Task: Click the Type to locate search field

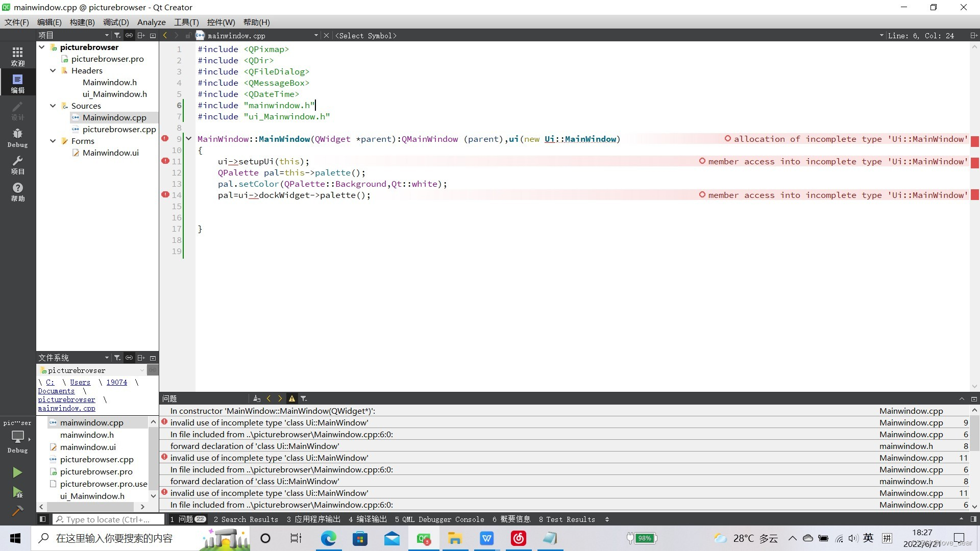Action: [107, 519]
